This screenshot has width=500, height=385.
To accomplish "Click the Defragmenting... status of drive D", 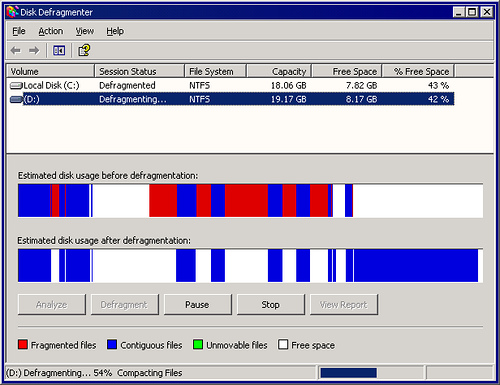I will click(x=133, y=99).
